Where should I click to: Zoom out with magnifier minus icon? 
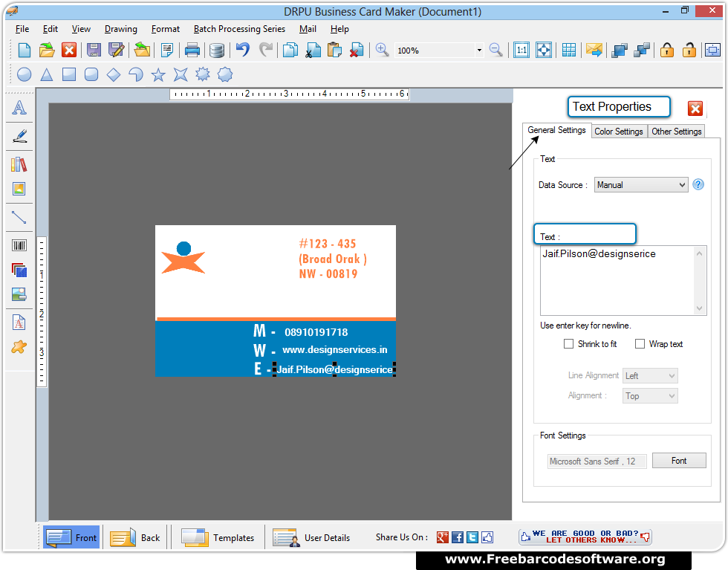pyautogui.click(x=496, y=50)
